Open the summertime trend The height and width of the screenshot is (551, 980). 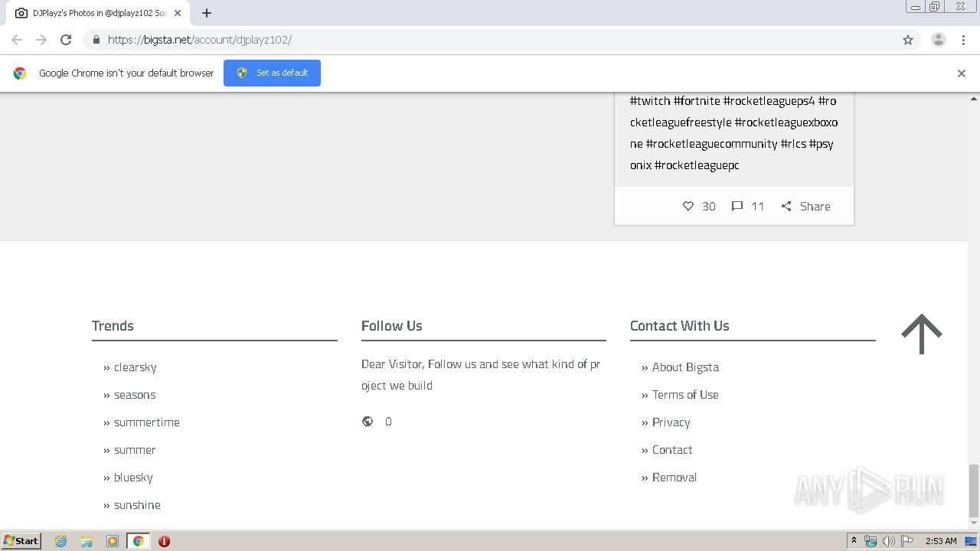pyautogui.click(x=147, y=422)
